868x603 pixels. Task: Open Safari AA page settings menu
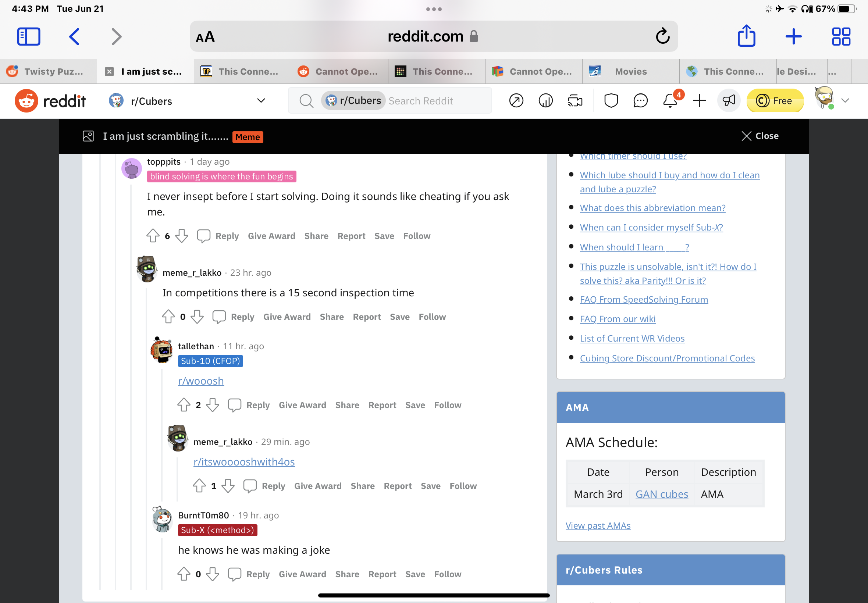click(205, 37)
